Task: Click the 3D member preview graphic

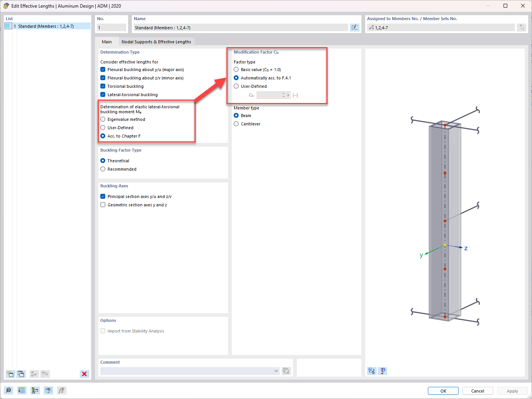Action: (x=445, y=217)
